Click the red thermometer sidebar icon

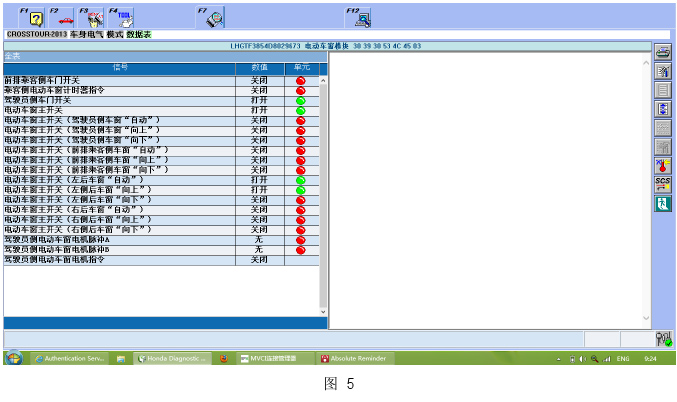tap(663, 166)
